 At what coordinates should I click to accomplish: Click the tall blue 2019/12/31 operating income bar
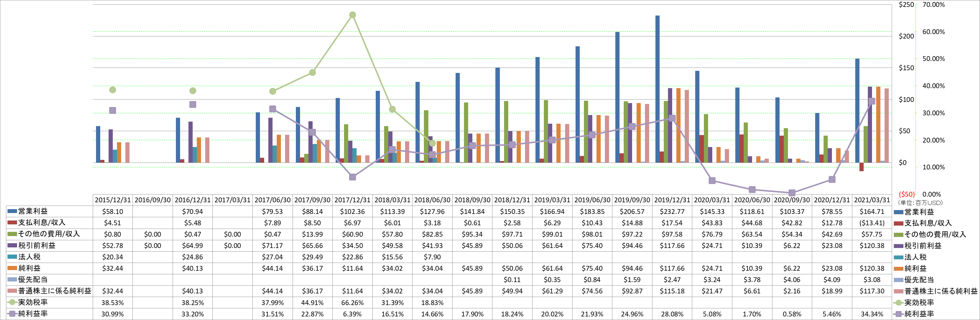[x=658, y=89]
